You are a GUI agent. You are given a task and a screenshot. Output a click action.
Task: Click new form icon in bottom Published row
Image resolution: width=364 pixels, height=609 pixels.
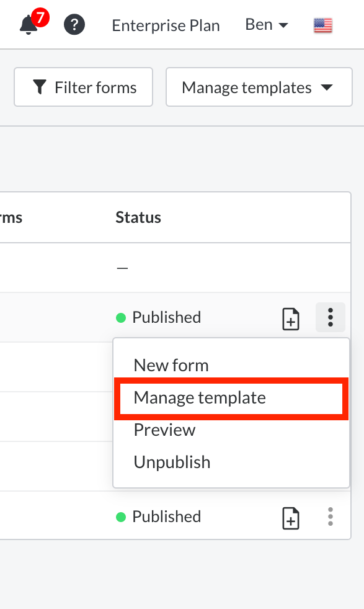click(x=291, y=518)
